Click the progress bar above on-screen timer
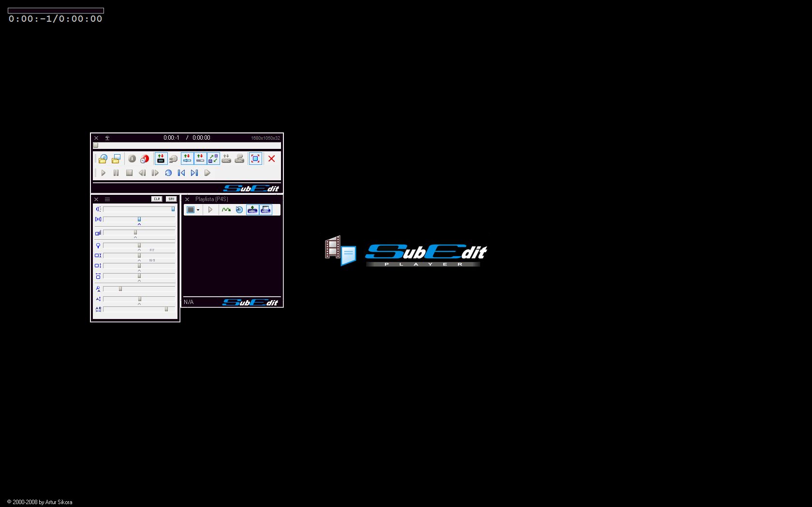Screen dimensions: 812x507 click(x=56, y=11)
